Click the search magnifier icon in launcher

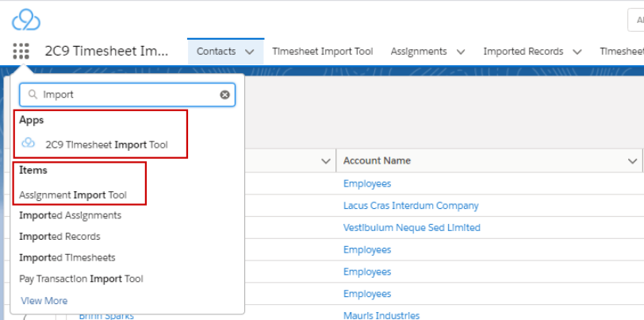tap(33, 94)
